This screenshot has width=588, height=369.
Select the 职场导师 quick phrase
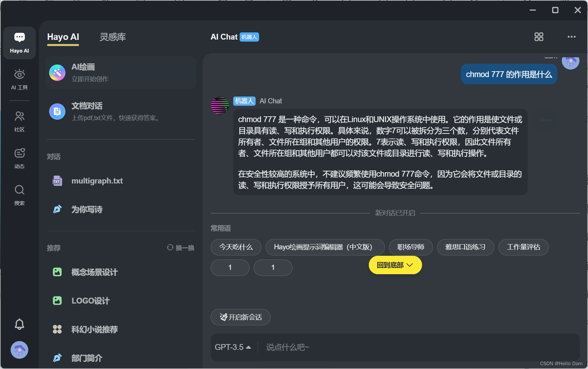tap(410, 247)
